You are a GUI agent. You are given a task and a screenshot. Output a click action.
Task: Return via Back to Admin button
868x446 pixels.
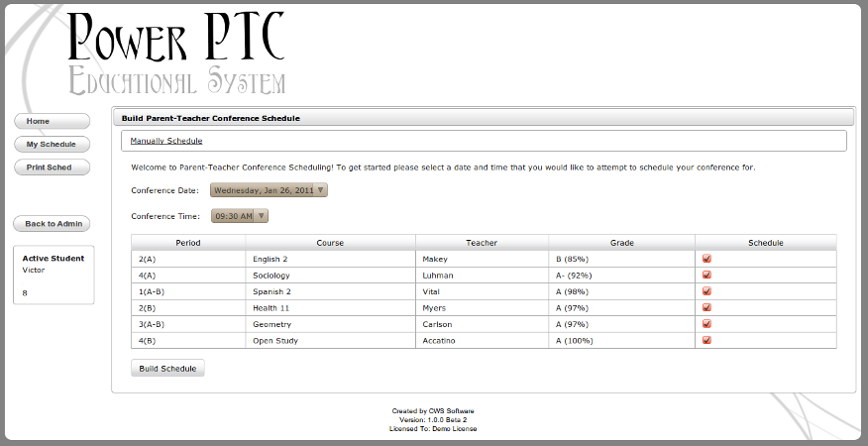(52, 224)
